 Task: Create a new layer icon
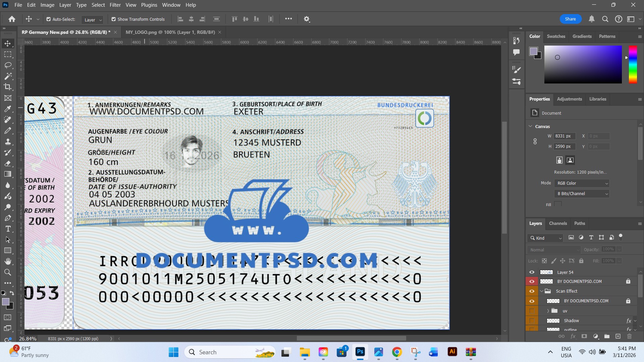[x=618, y=336]
